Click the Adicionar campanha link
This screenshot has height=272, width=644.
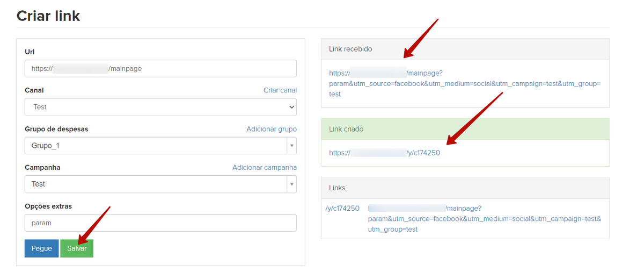coord(264,167)
